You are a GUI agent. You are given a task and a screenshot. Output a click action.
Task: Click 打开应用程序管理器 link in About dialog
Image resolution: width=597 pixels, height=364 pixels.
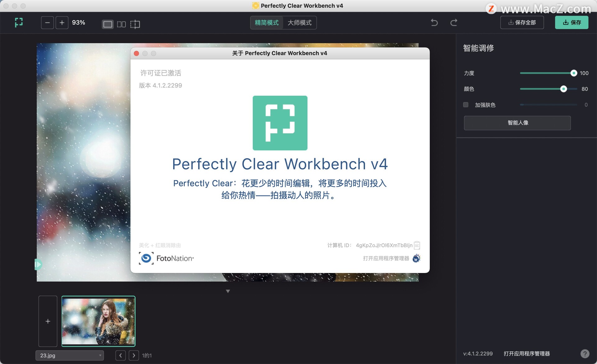[x=386, y=258]
